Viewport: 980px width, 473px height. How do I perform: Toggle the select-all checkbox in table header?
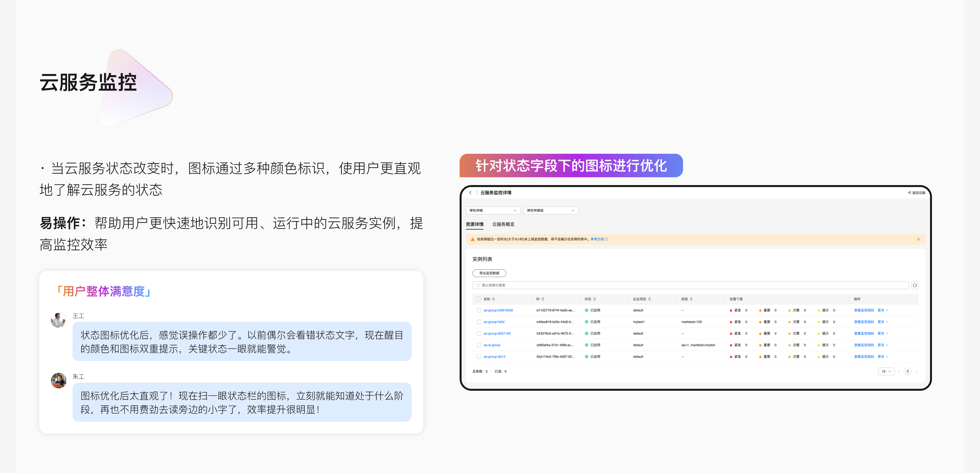pyautogui.click(x=478, y=299)
